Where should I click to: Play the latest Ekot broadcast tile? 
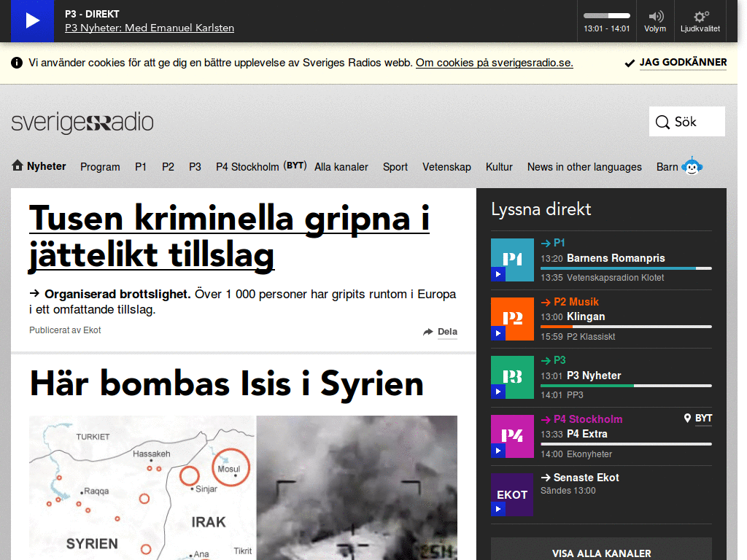pos(512,494)
